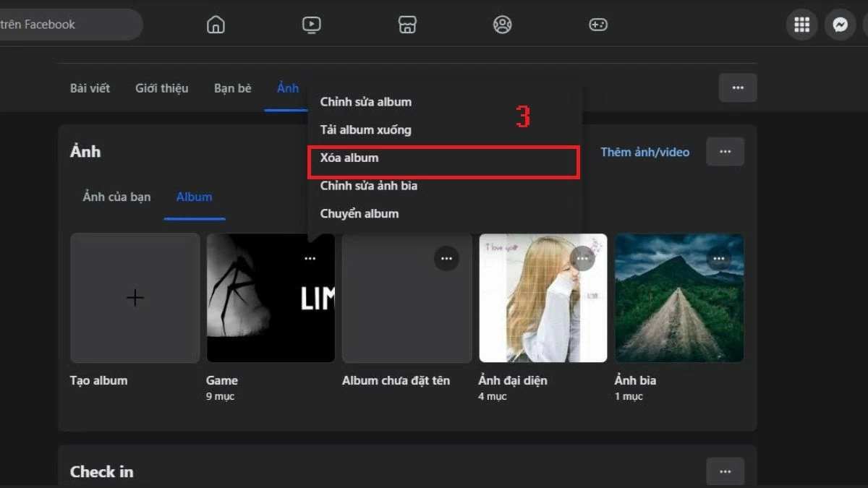The height and width of the screenshot is (488, 868).
Task: Click the apps grid menu icon
Action: (x=801, y=24)
